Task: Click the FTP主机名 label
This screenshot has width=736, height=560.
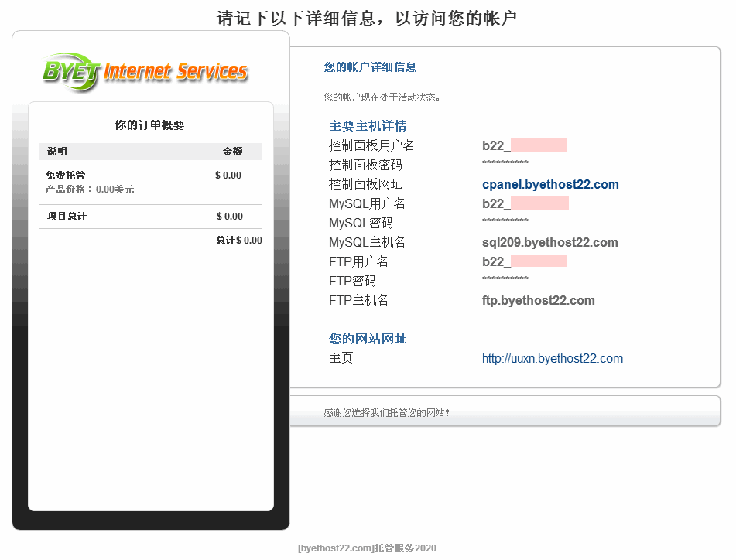Action: pyautogui.click(x=358, y=300)
